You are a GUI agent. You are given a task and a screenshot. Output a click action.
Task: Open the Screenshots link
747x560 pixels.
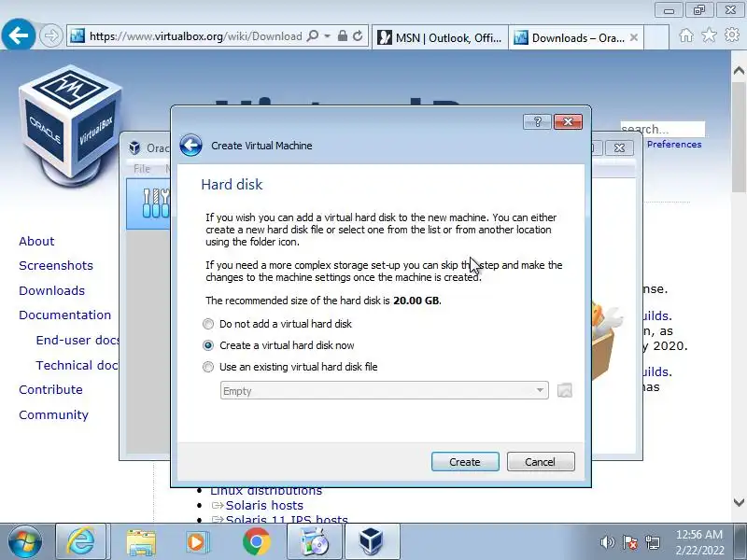[x=56, y=265]
